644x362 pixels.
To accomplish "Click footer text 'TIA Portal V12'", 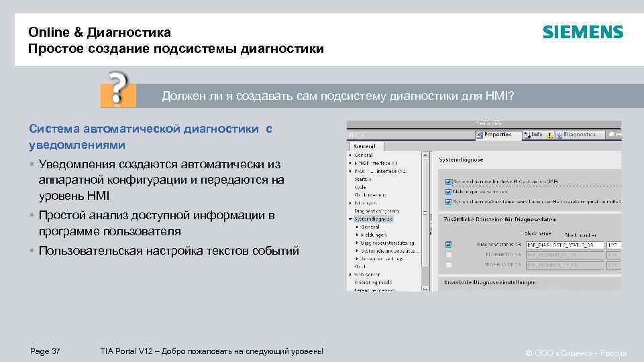I will tap(127, 351).
